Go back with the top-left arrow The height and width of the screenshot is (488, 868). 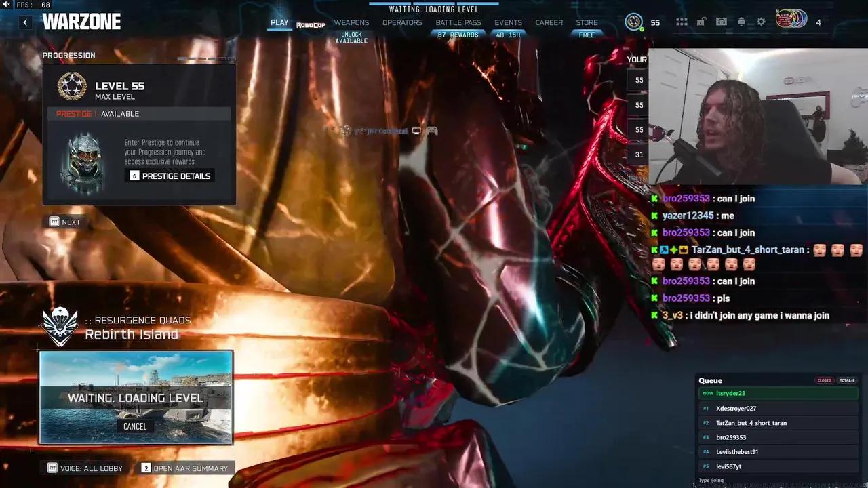[25, 22]
